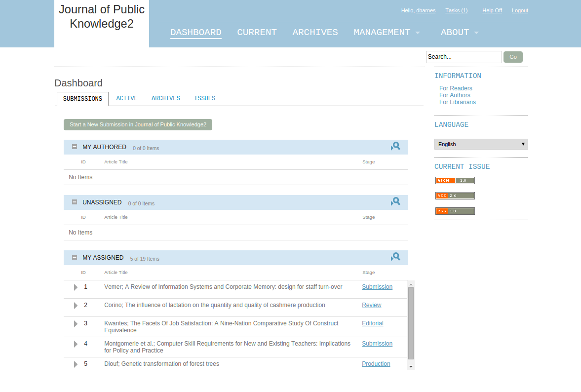Image resolution: width=581 pixels, height=392 pixels.
Task: Open search filter in My Authored grid
Action: coord(395,147)
